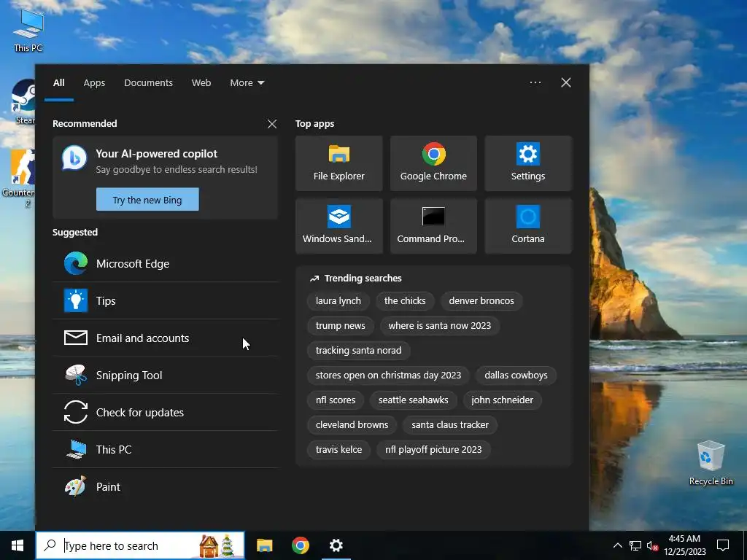Click the Type here to search box
The height and width of the screenshot is (560, 747).
tap(140, 545)
